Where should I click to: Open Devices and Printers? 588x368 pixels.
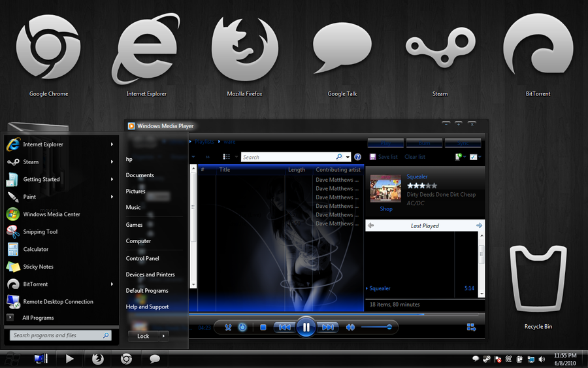pos(150,275)
